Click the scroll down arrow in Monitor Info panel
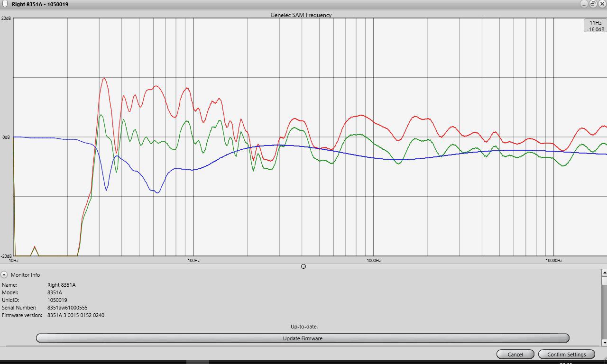 (x=604, y=342)
